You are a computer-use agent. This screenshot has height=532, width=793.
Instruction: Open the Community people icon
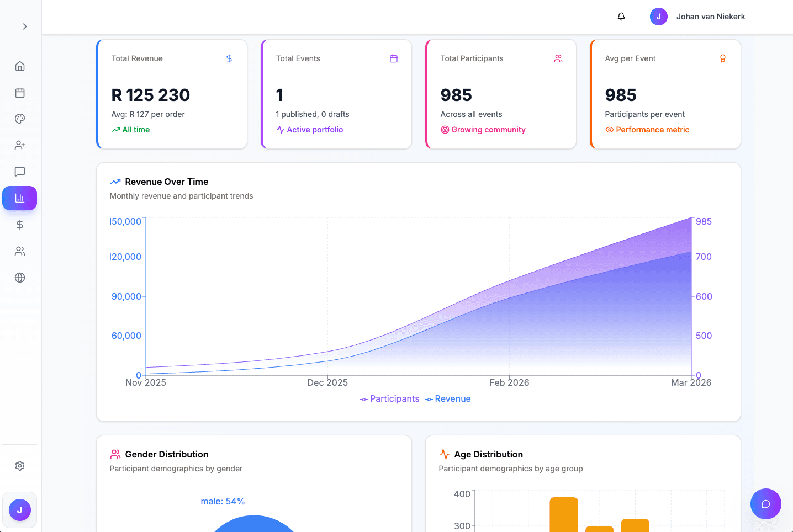click(20, 251)
